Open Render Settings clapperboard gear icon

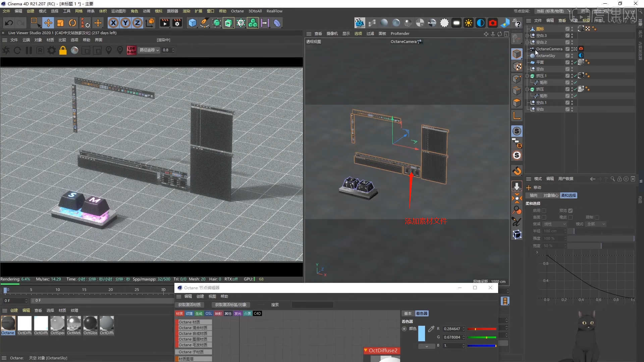click(x=177, y=23)
